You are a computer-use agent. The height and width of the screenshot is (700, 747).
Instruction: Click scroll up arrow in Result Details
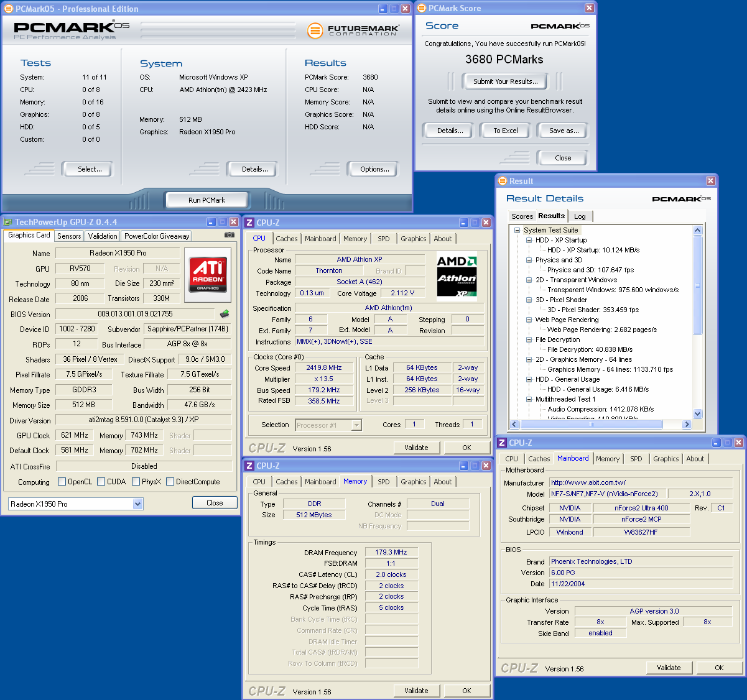[x=697, y=231]
